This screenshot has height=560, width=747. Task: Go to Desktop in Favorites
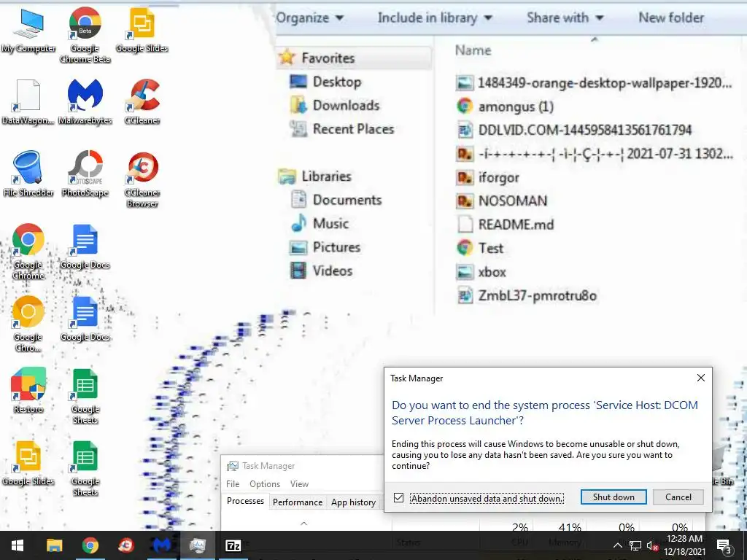tap(326, 82)
